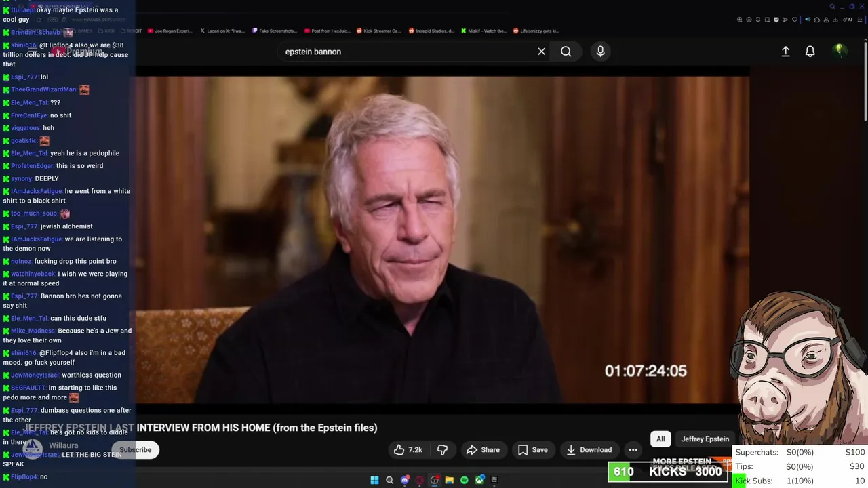The image size is (868, 488).
Task: Bookmark page with heart icon
Action: [795, 20]
